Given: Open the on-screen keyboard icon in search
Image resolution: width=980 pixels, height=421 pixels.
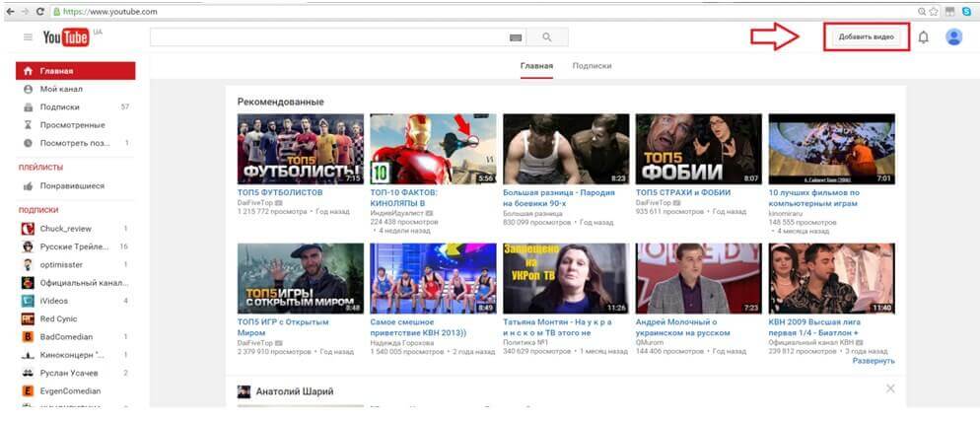Looking at the screenshot, I should pos(515,37).
